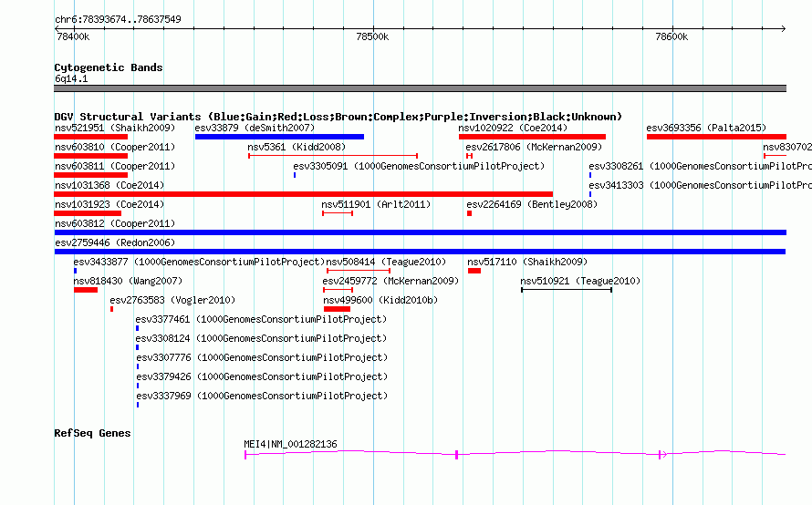
Task: Open nsv508414 (Teague2010) variant label
Action: [386, 262]
